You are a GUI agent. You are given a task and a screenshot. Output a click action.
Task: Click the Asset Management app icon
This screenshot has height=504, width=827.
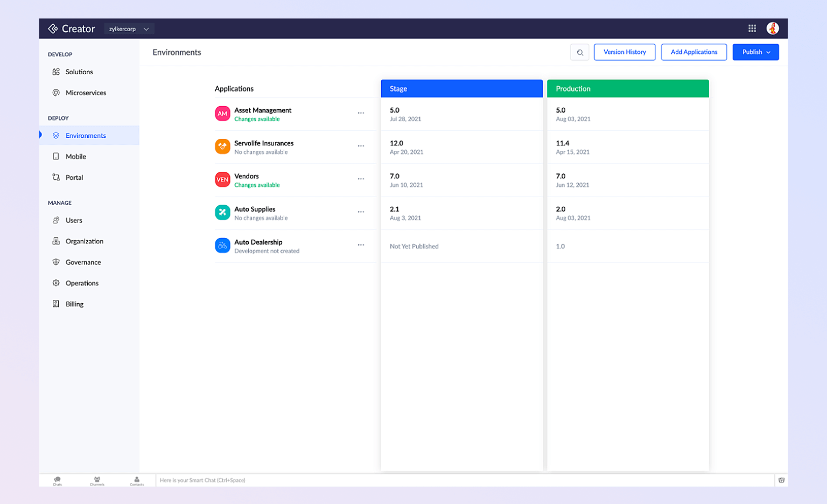pos(222,114)
